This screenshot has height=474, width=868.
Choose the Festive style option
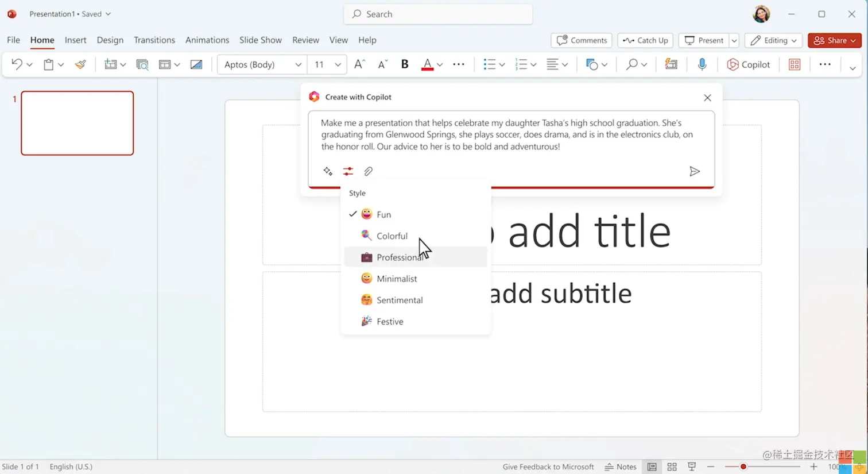pos(416,321)
